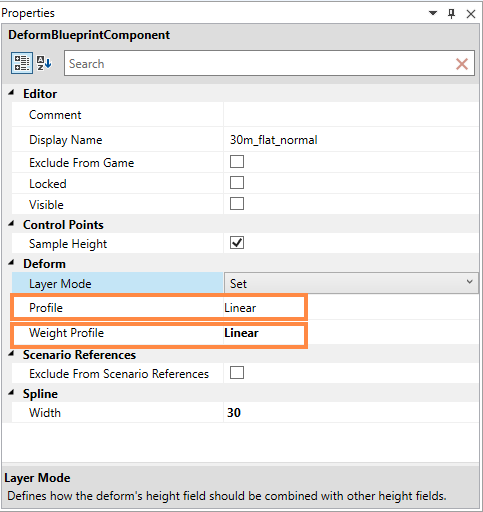Open the Properties panel options menu arrow
Image resolution: width=483 pixels, height=512 pixels.
point(433,13)
